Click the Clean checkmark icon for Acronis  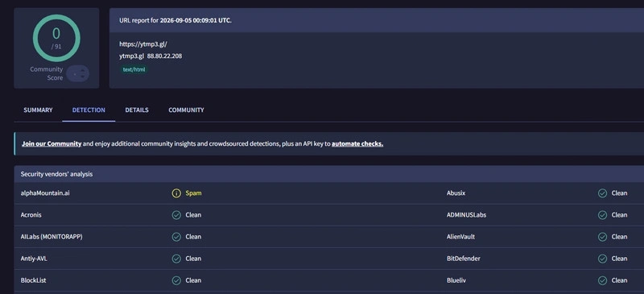click(176, 215)
